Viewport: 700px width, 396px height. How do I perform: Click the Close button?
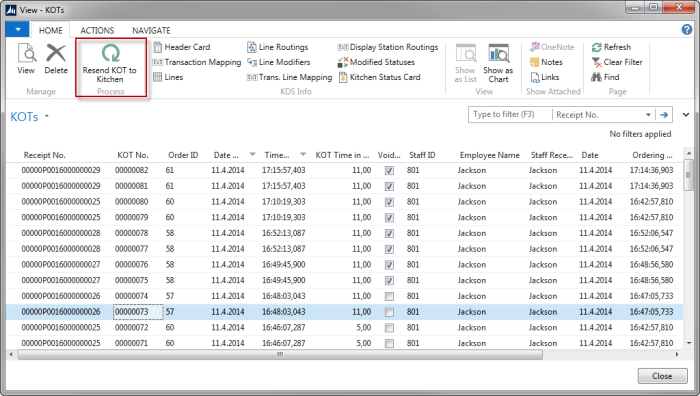pos(662,376)
